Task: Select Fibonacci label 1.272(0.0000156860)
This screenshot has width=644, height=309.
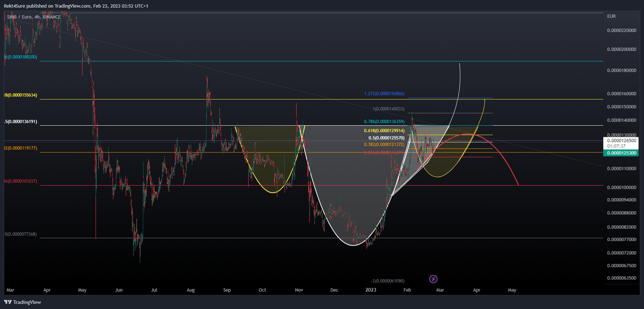Action: [x=384, y=94]
